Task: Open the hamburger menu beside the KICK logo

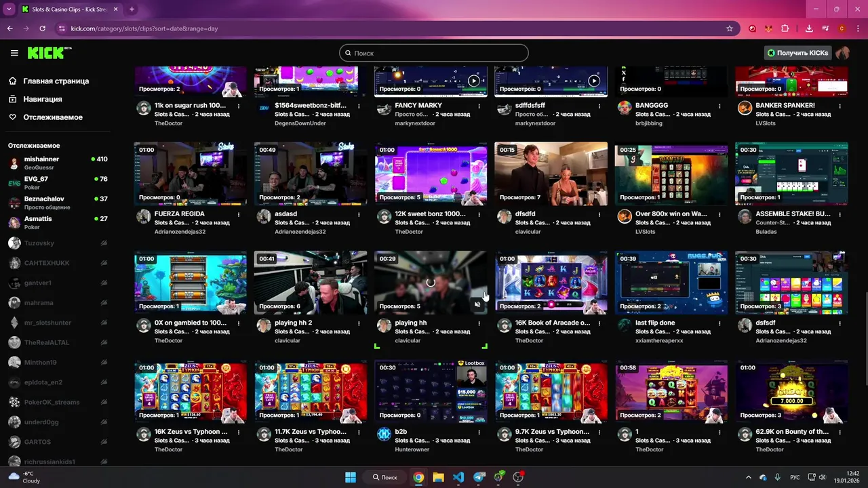Action: click(14, 53)
